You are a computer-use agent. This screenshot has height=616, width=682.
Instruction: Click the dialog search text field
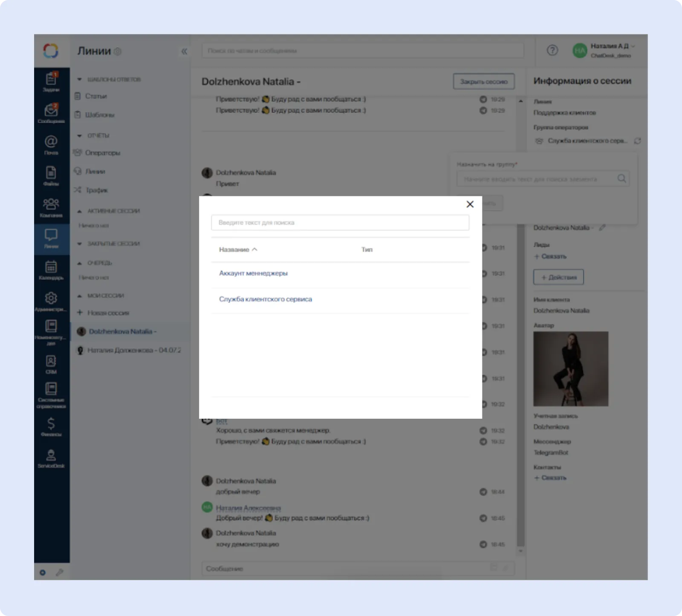click(x=340, y=222)
